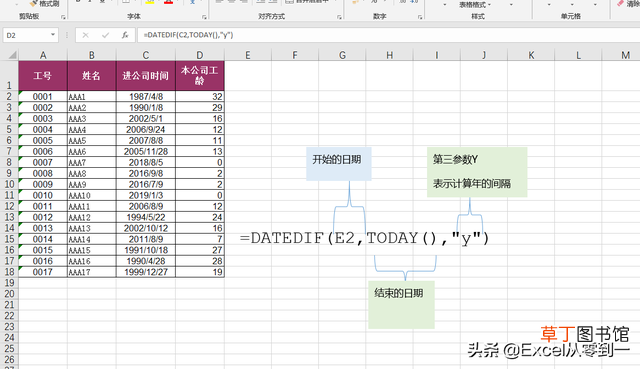Viewport: 640px width, 369px height.
Task: Select the date cell 1994/5/22
Action: [146, 217]
